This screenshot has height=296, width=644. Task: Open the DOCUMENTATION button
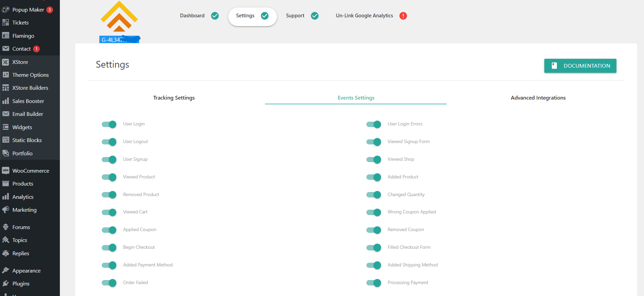point(580,66)
